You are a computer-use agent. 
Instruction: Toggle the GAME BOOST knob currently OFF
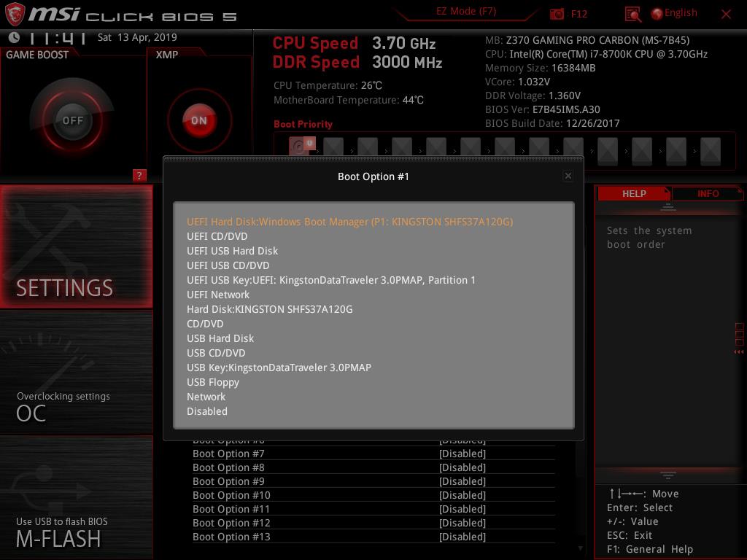pyautogui.click(x=72, y=120)
